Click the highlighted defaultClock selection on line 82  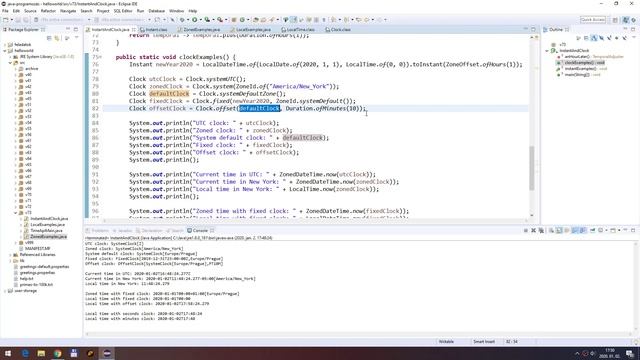259,108
